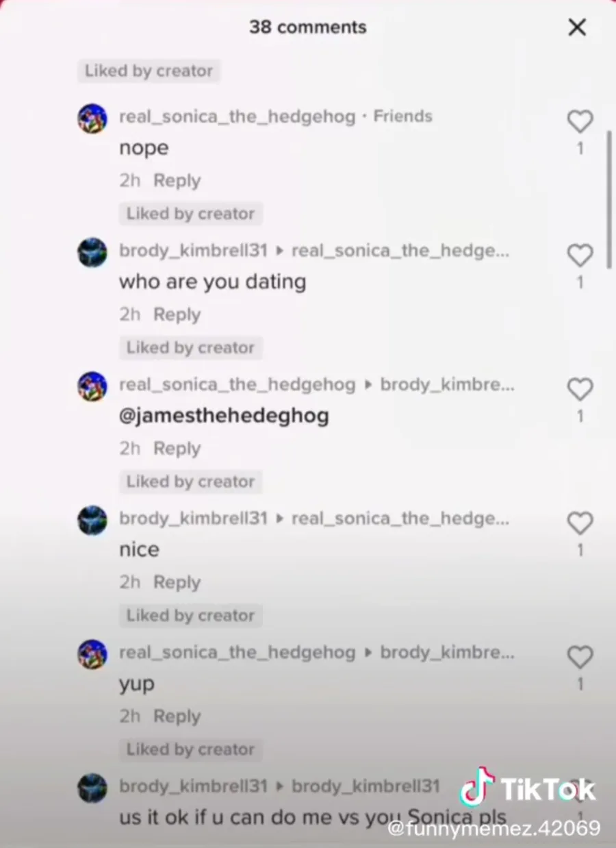
Task: Open the @jamesthehedeghog mention link
Action: (x=224, y=416)
